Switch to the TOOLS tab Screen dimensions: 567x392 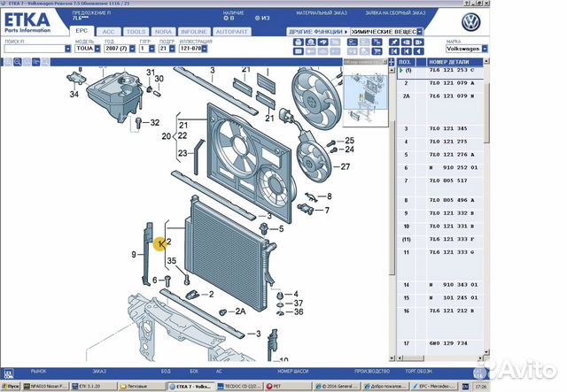tap(136, 32)
